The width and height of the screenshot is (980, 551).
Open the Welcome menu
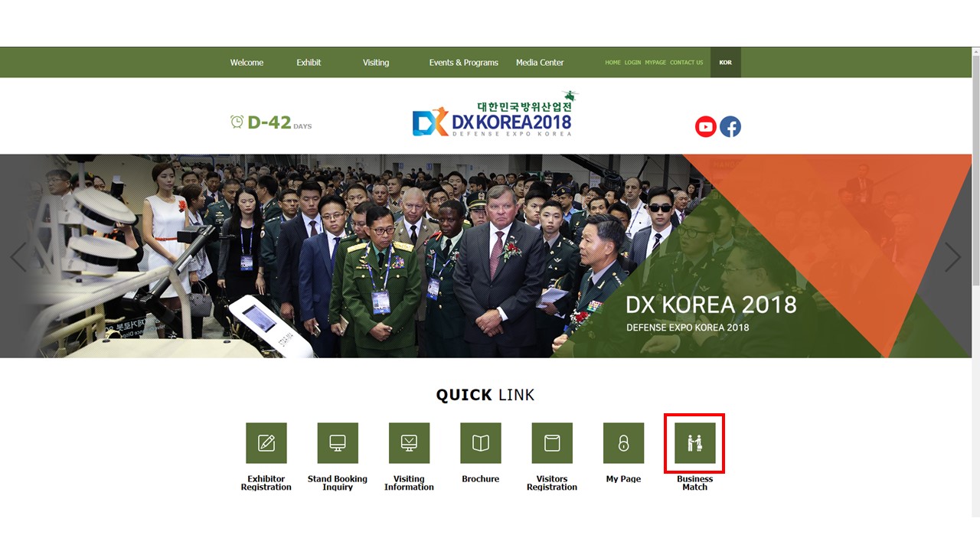(x=247, y=63)
